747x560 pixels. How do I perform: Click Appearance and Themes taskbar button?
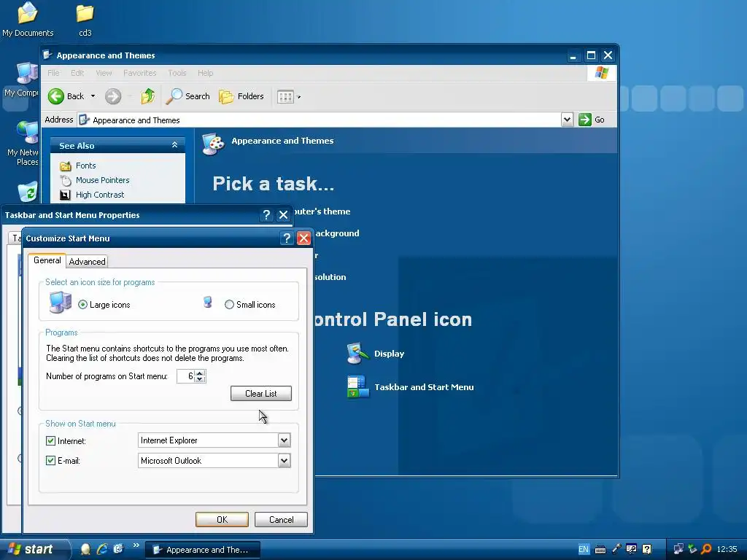pos(203,550)
